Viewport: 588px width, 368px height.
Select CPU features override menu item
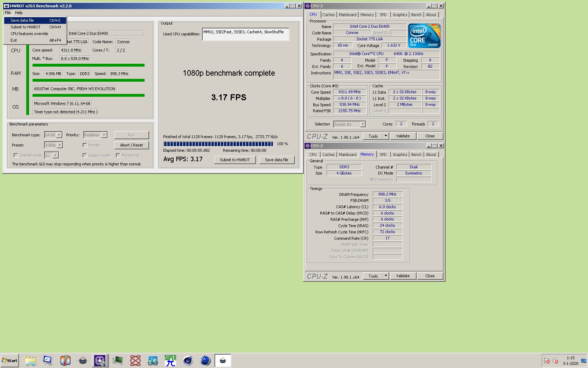pyautogui.click(x=35, y=34)
